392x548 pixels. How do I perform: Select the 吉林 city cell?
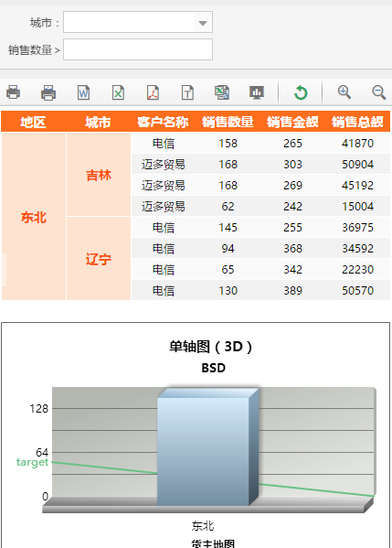click(99, 175)
